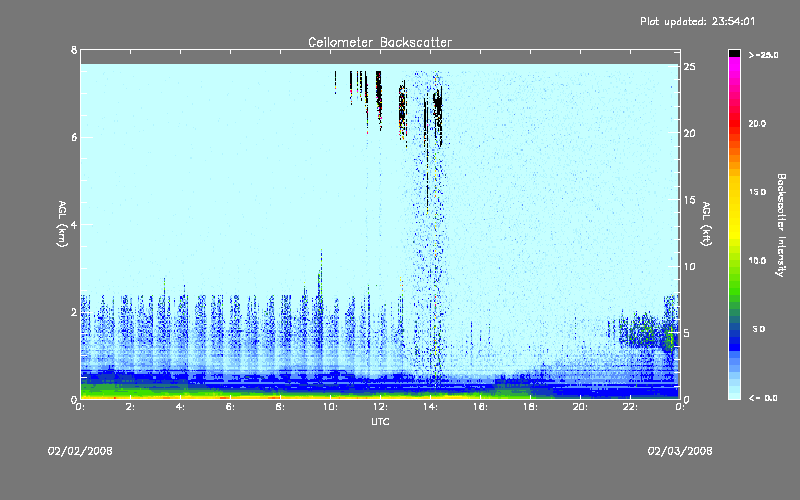Select the "16:" hour tick on UTC axis

click(x=480, y=407)
